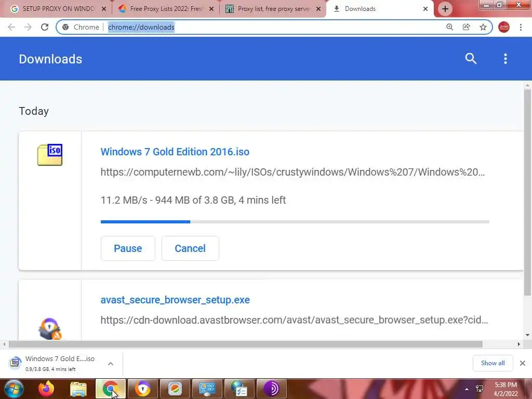Close the Free Proxy Lists 2022 tab
532x399 pixels.
pyautogui.click(x=211, y=9)
